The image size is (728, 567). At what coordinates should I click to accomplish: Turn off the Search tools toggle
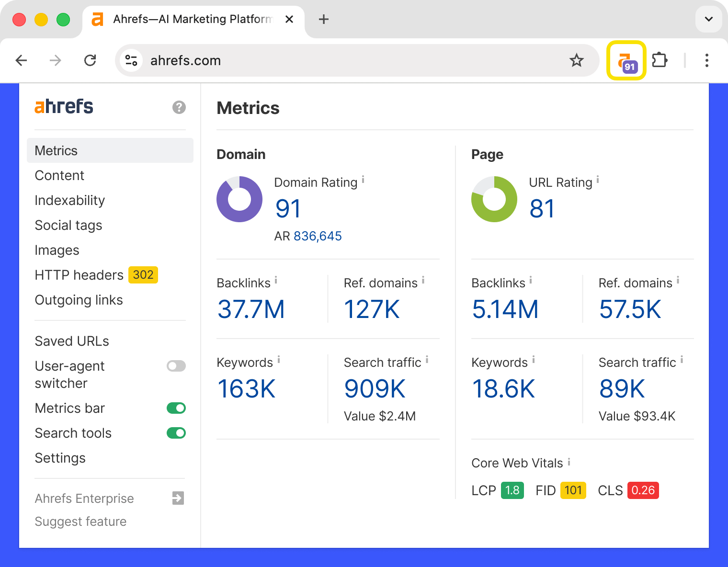click(x=176, y=433)
